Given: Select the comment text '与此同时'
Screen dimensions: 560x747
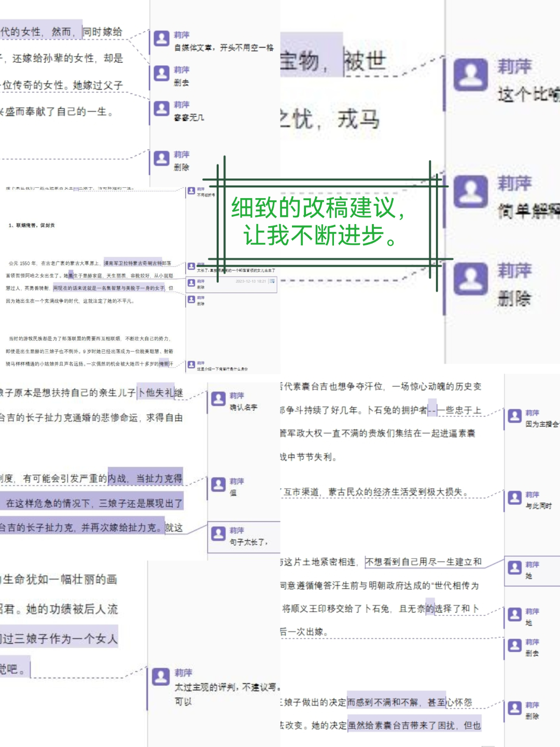Looking at the screenshot, I should click(x=539, y=506).
